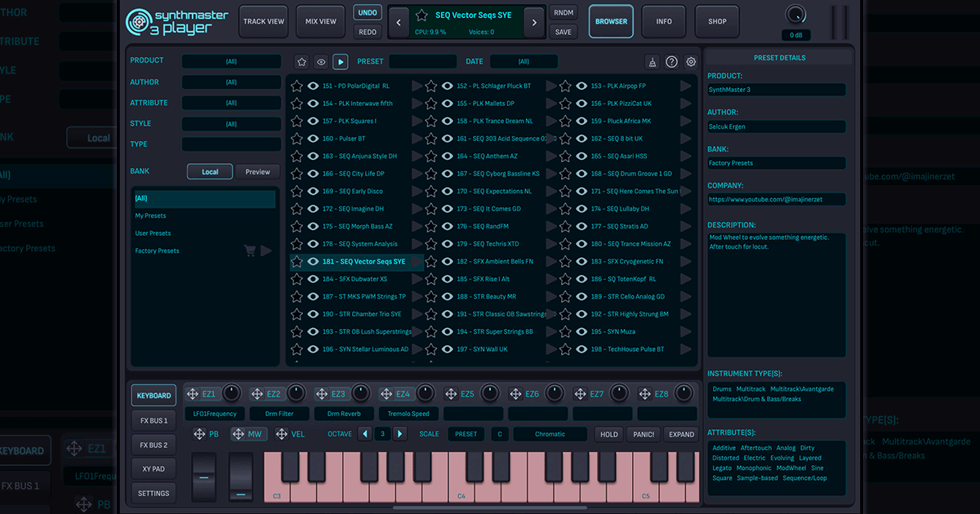Screen dimensions: 980x514
Task: Click the eye filter icon beside PRESET
Action: pyautogui.click(x=321, y=61)
